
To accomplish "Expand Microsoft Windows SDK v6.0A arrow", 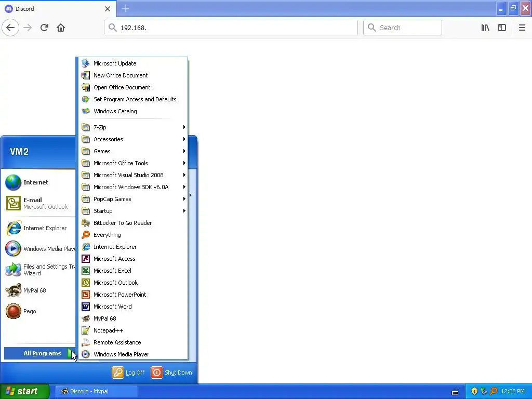I will [x=184, y=187].
